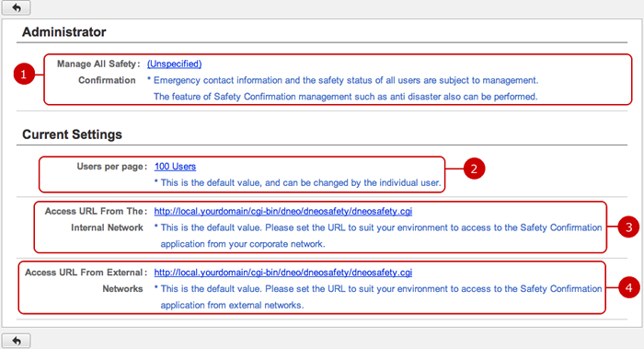Click the Administrator section heading
The height and width of the screenshot is (349, 644).
(x=64, y=32)
